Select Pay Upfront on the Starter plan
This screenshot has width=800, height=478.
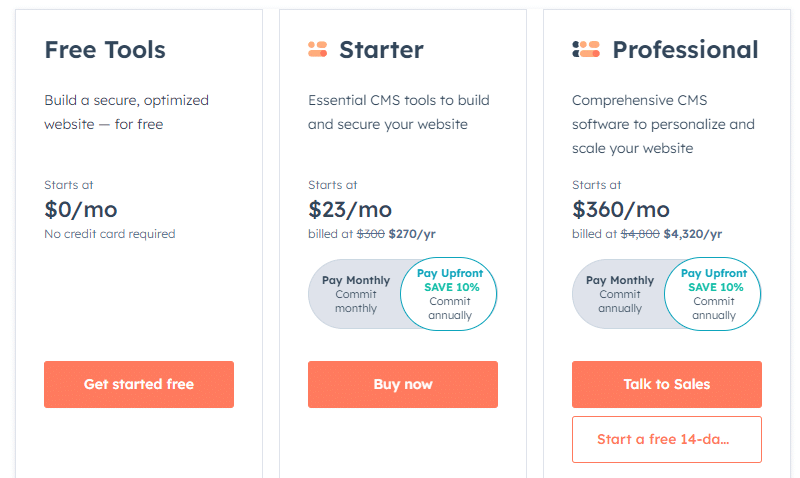[x=449, y=294]
